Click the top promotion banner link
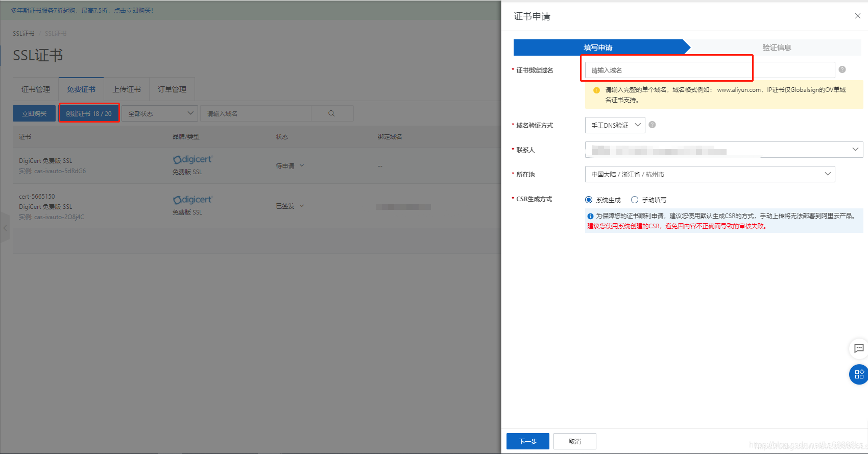 82,10
